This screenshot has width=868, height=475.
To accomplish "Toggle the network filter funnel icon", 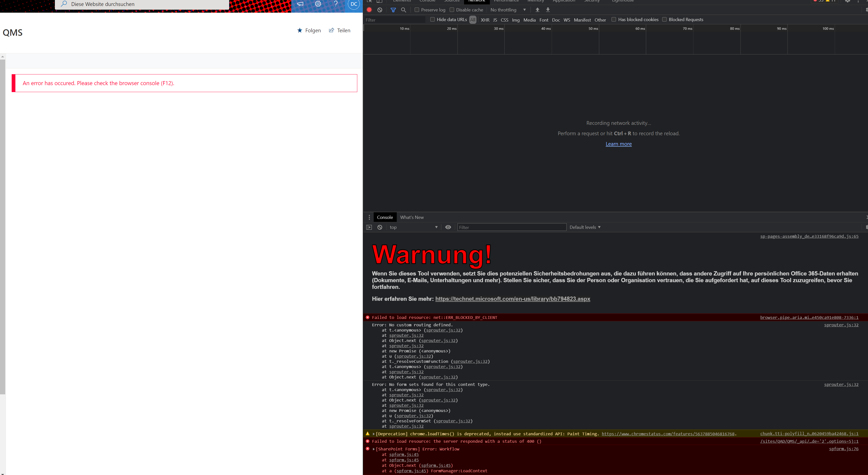I will (x=393, y=10).
